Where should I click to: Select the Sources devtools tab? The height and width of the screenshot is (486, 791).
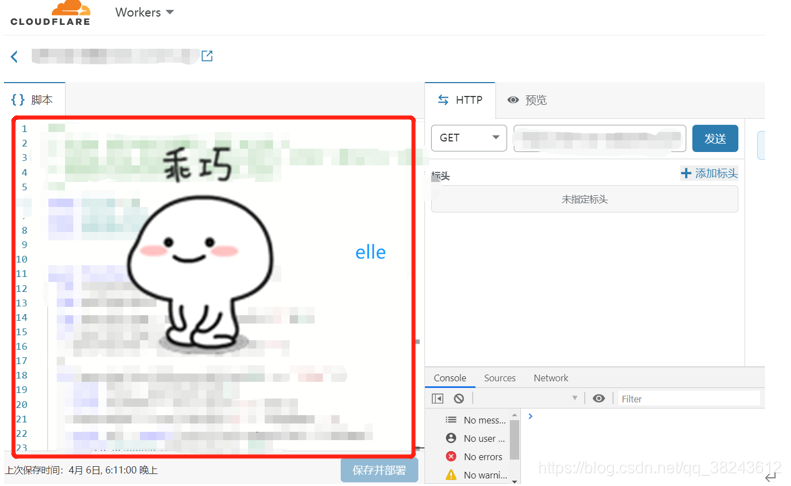tap(500, 378)
